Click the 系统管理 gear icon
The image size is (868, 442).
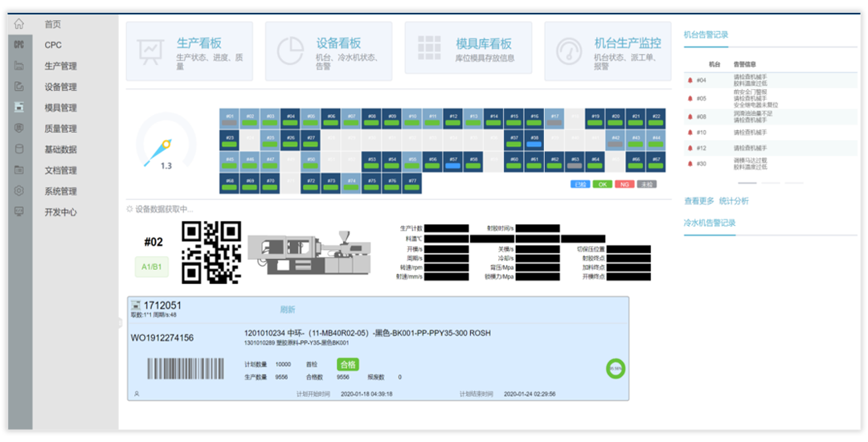(x=19, y=191)
